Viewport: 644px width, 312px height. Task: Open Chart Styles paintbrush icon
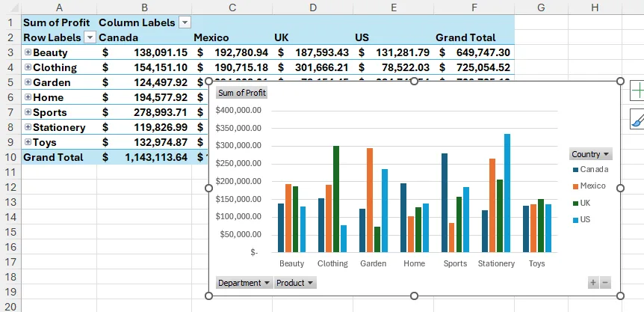(x=637, y=119)
